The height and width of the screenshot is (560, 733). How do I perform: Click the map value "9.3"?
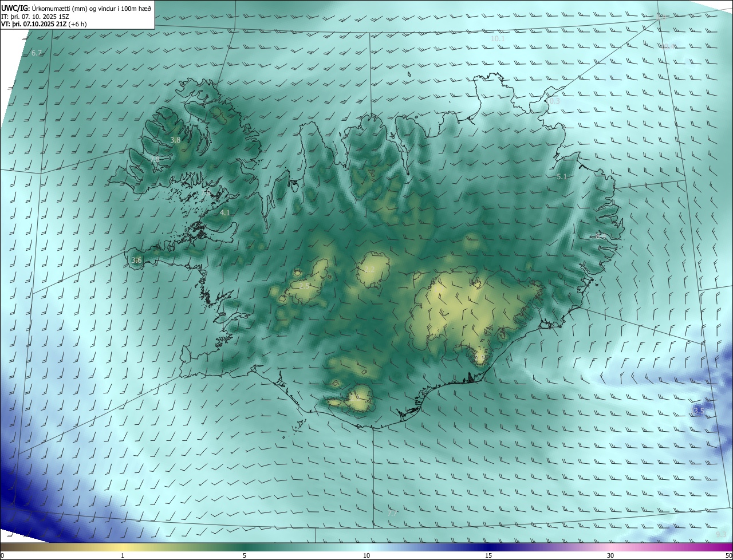coord(721,534)
